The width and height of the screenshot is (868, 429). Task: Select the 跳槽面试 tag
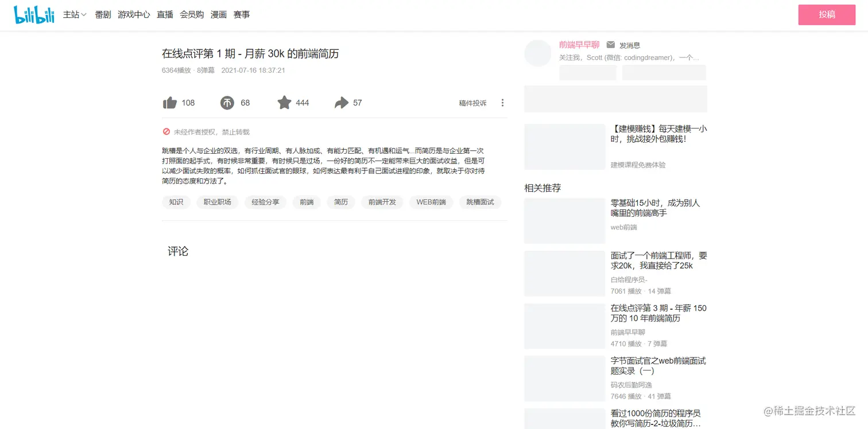coord(480,202)
